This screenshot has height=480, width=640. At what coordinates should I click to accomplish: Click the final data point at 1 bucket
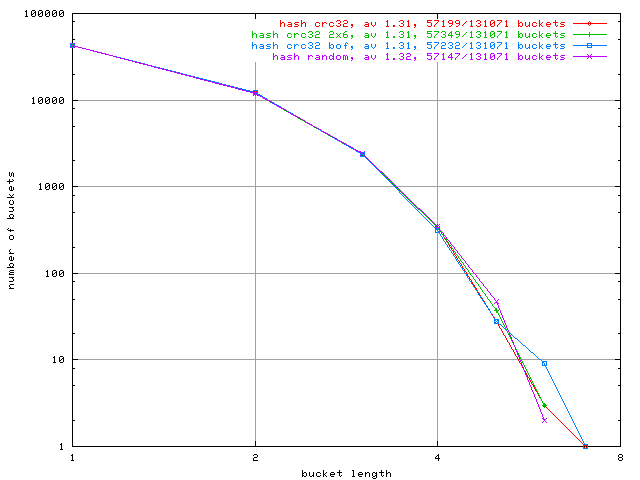pos(585,447)
